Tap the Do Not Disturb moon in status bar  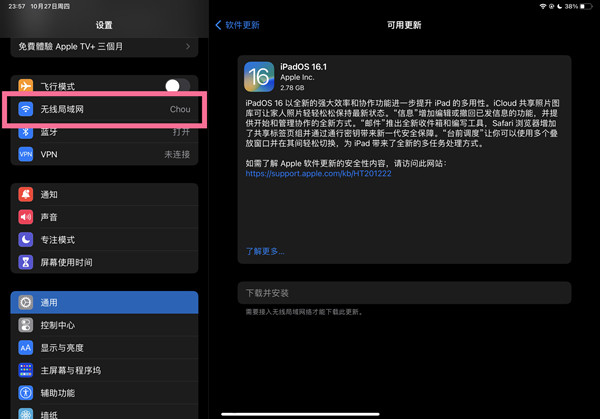point(559,6)
